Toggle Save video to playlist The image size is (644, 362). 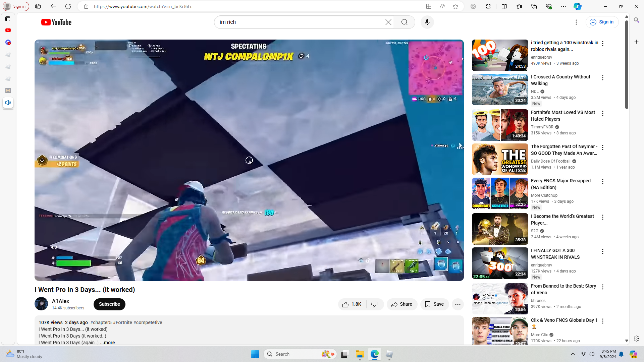(434, 304)
